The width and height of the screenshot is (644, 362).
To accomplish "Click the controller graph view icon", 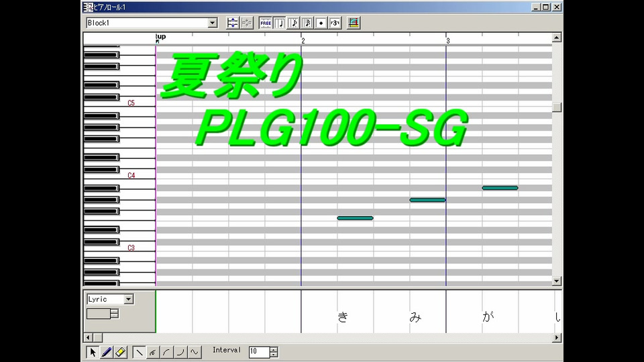I will tap(354, 23).
